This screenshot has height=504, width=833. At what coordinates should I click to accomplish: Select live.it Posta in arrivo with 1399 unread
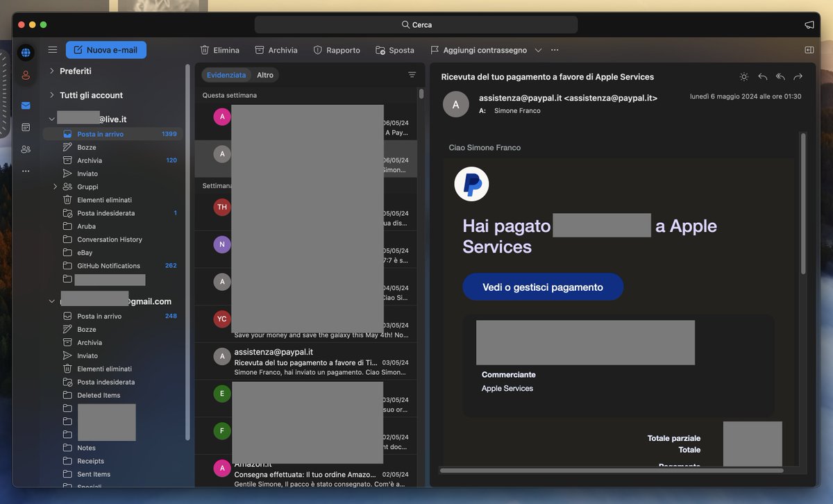coord(113,134)
